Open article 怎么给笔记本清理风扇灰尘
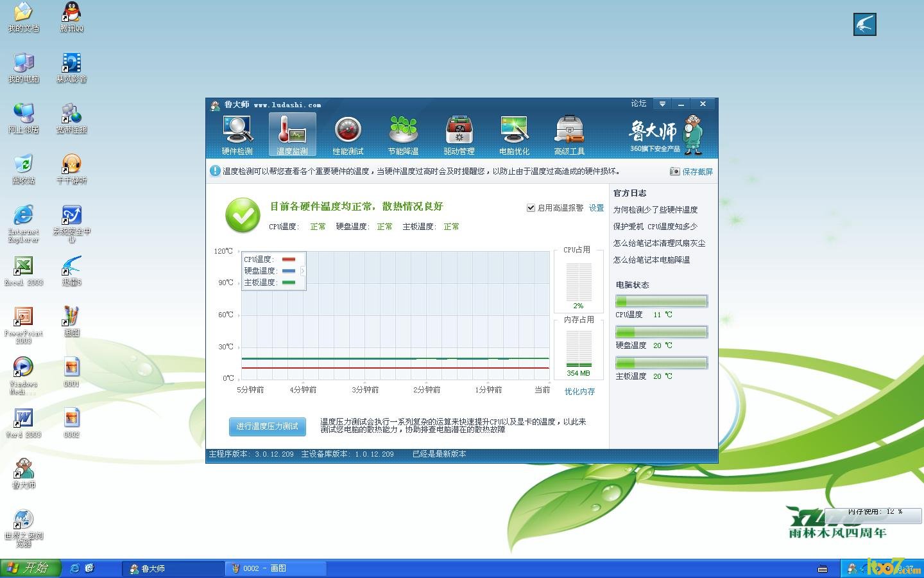Screen dimensions: 924x578 point(659,243)
